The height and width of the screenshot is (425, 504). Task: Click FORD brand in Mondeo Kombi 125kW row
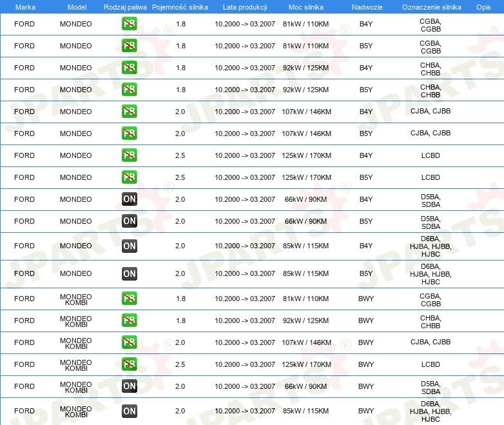pos(24,364)
